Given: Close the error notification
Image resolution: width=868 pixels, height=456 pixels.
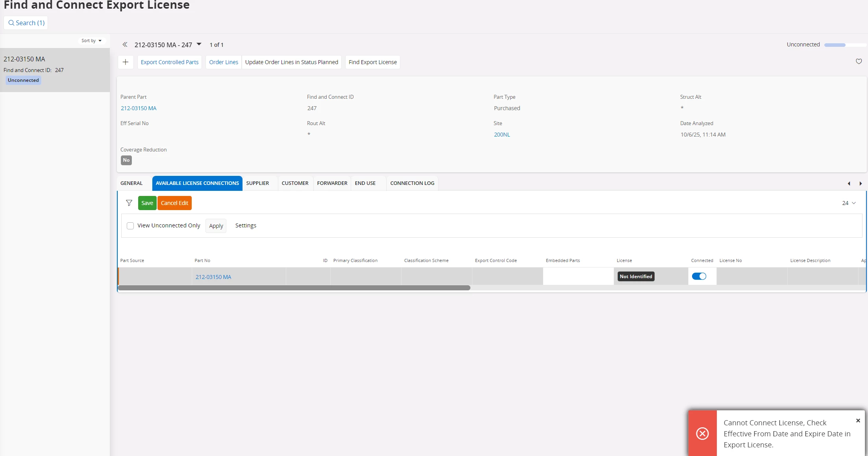Looking at the screenshot, I should 858,421.
